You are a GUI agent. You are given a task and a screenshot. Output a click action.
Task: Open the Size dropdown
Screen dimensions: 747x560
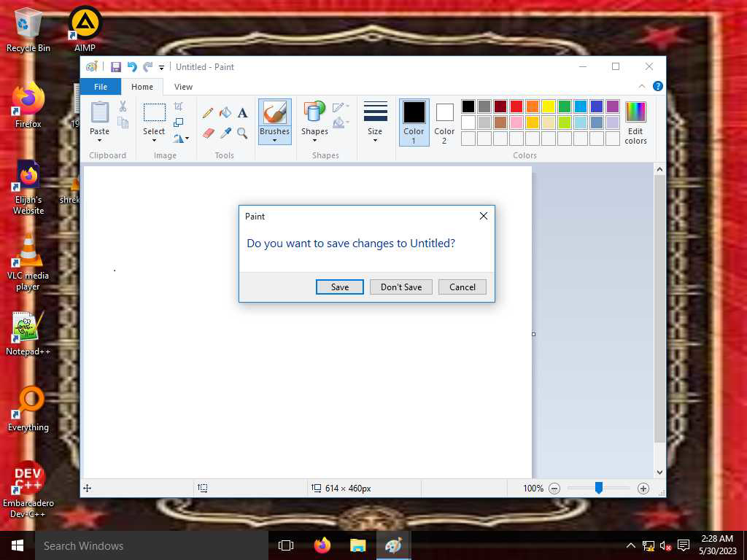tap(375, 122)
